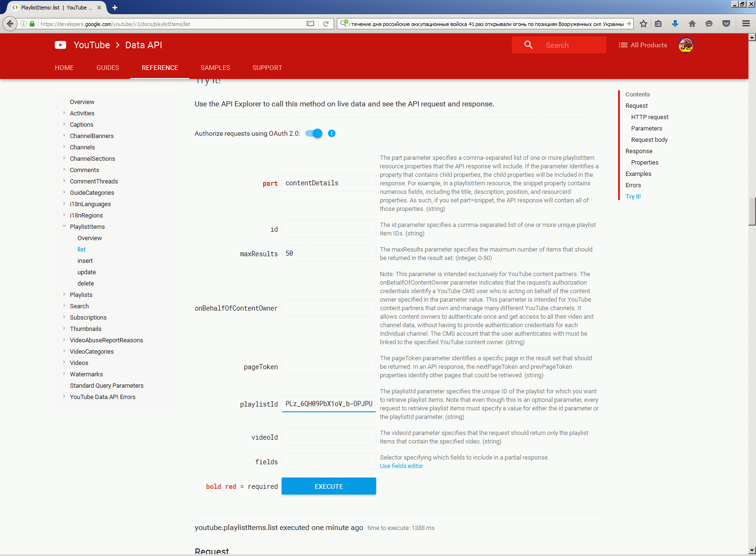Click the browser address bar URL
Viewport: 756px width, 556px height.
115,24
